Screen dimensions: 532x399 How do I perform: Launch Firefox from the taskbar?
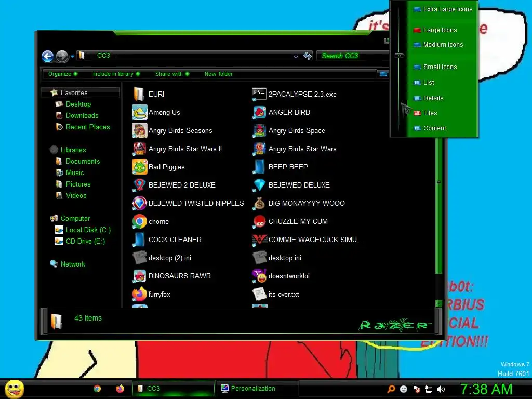click(120, 389)
